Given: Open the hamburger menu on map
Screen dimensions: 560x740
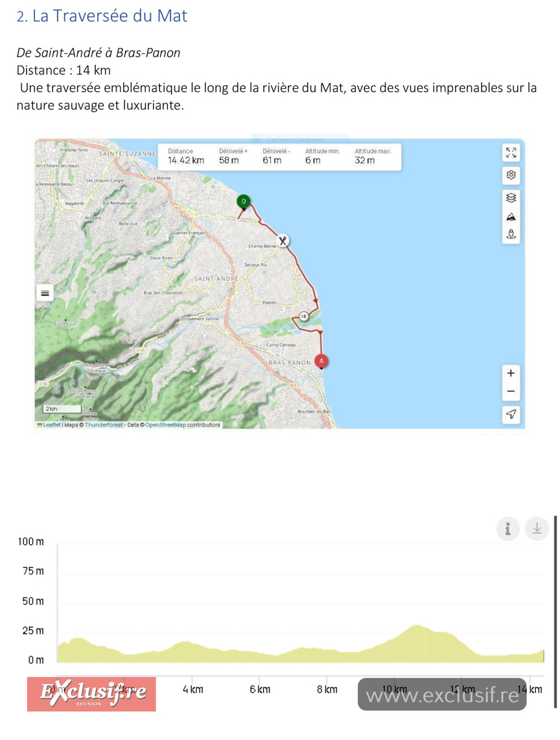Looking at the screenshot, I should pos(45,293).
